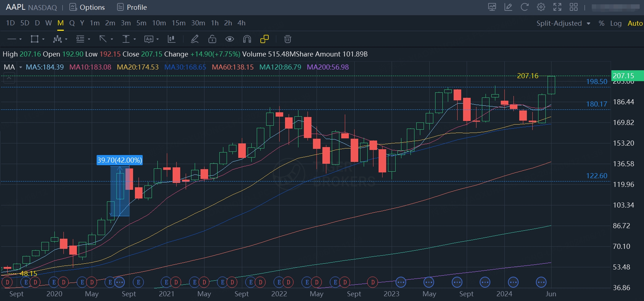Viewport: 644px width, 301px height.
Task: Open the Profile page
Action: click(137, 7)
